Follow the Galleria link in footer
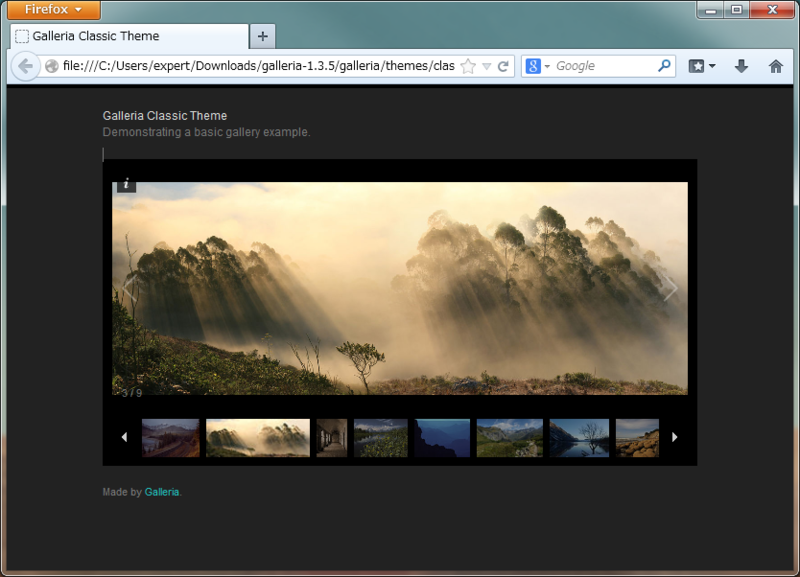The image size is (800, 577). 162,492
